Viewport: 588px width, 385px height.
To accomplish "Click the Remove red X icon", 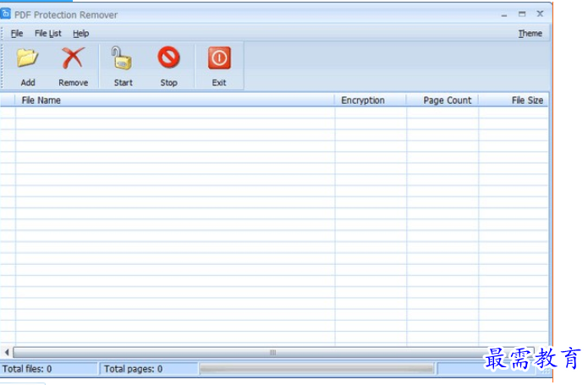I will 73,58.
